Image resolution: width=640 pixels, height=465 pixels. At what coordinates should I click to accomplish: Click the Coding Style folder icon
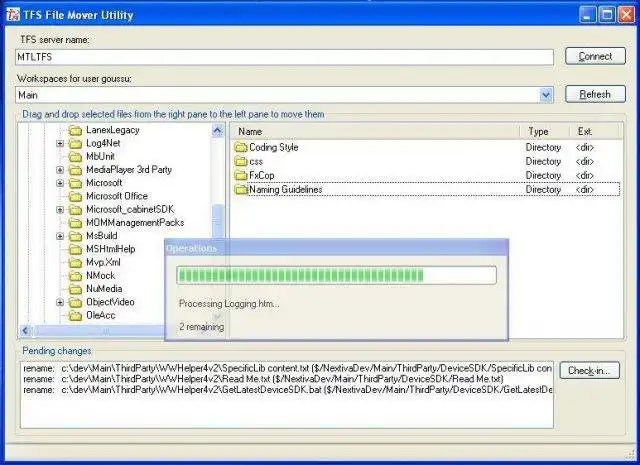click(x=241, y=147)
